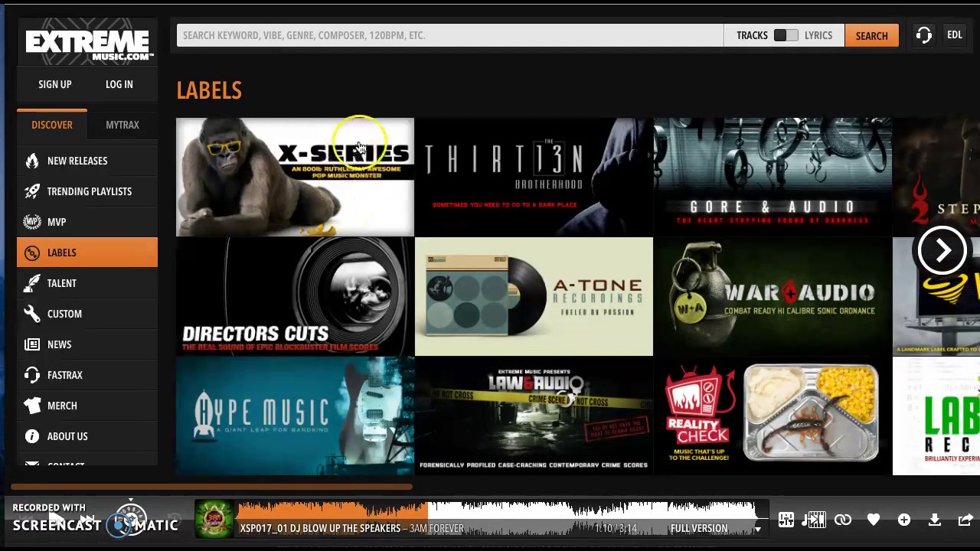Click the Lyrics label beside the switch

coord(818,35)
